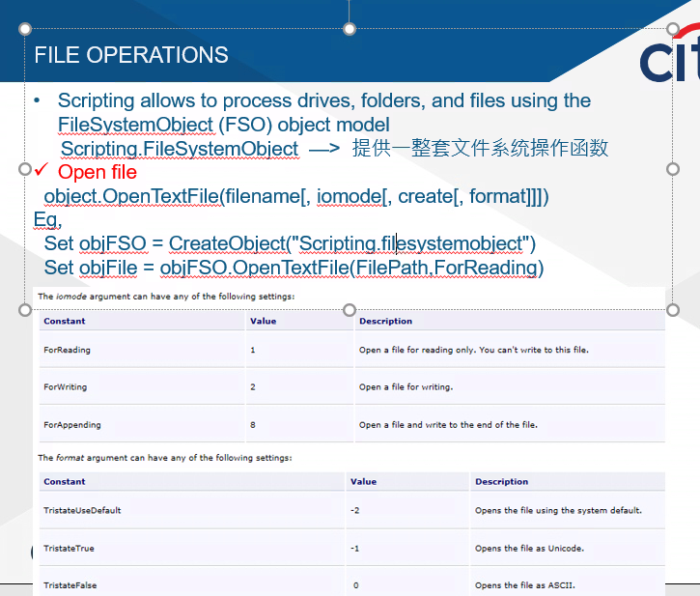Viewport: 700px width, 596px height.
Task: Click value '-2' in the format table
Action: coord(355,510)
